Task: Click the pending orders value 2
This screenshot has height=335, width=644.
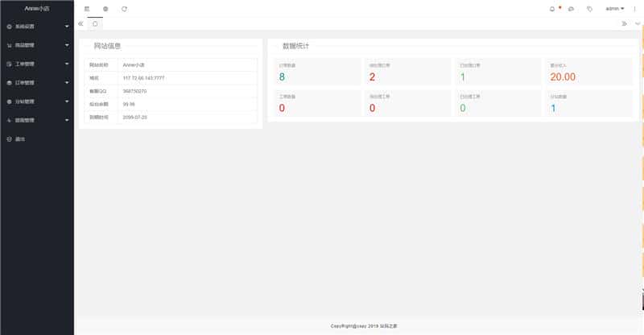Action: pos(372,77)
